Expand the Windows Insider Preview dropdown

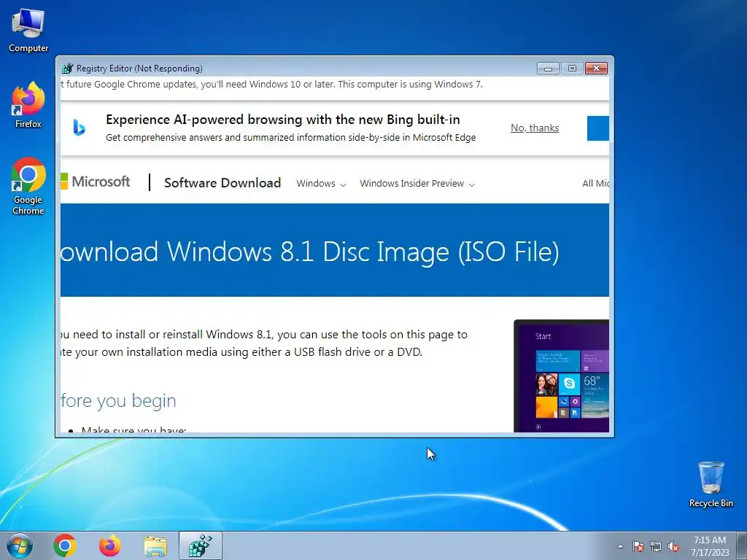pyautogui.click(x=417, y=183)
